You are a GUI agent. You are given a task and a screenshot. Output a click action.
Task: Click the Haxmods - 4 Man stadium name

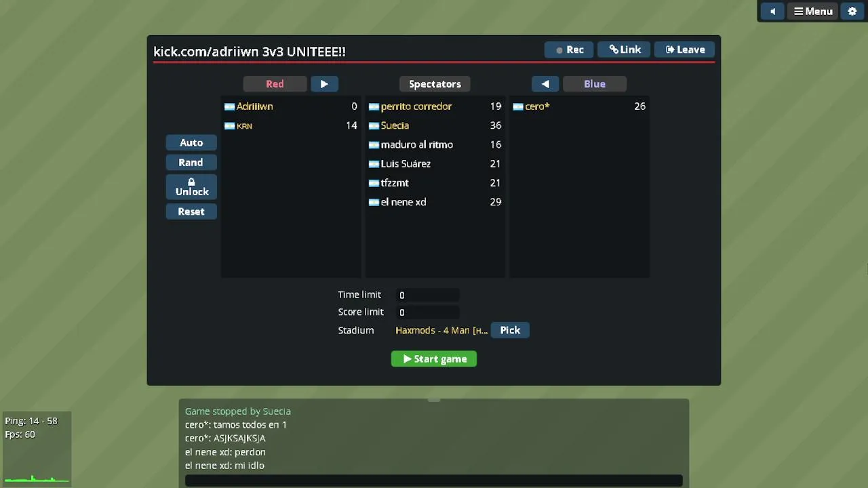pos(441,330)
